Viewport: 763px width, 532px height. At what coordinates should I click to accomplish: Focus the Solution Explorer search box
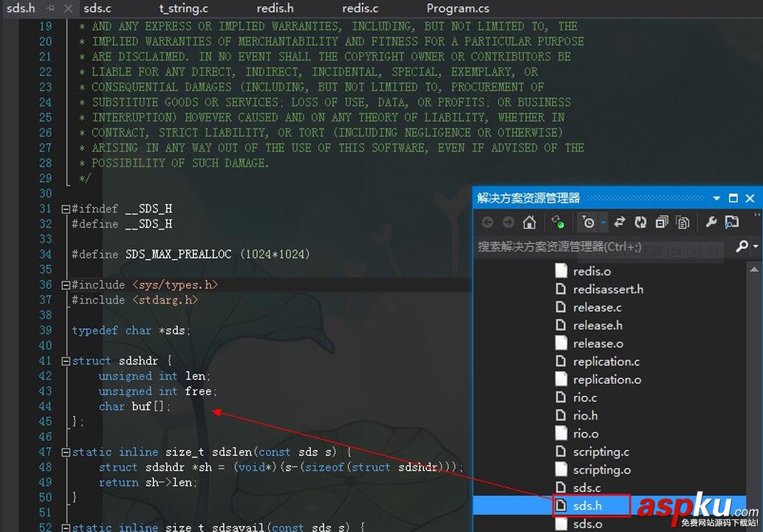point(603,247)
